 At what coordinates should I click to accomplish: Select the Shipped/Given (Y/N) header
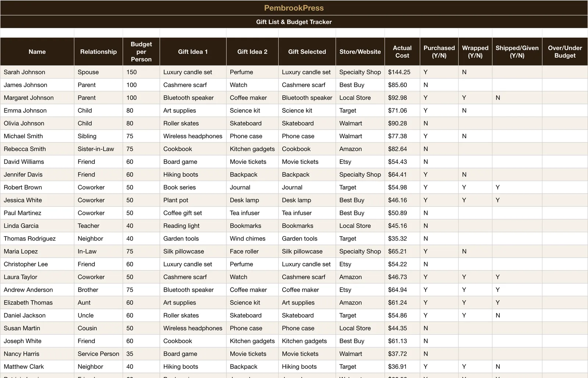pyautogui.click(x=517, y=52)
